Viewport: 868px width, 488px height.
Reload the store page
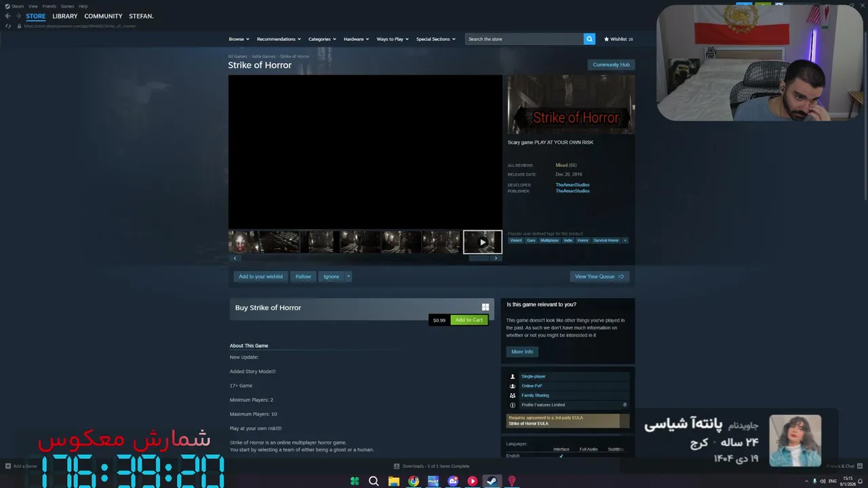[x=8, y=26]
